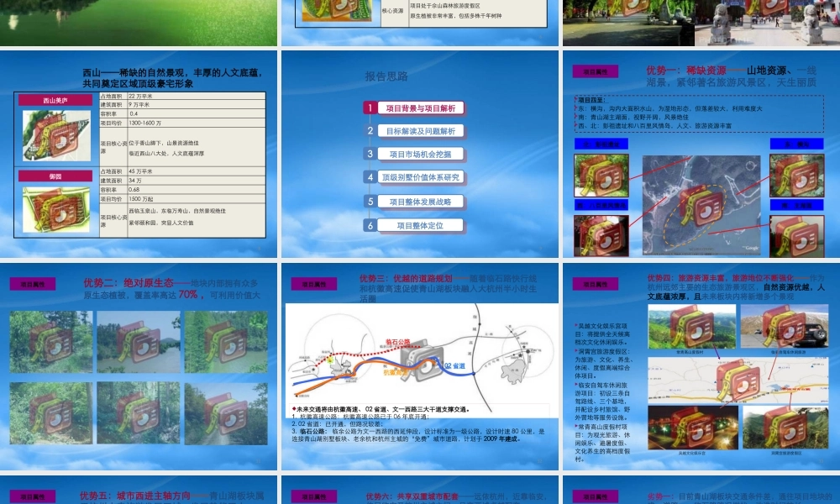Select agenda item 项目市场机会挖掘

point(421,155)
